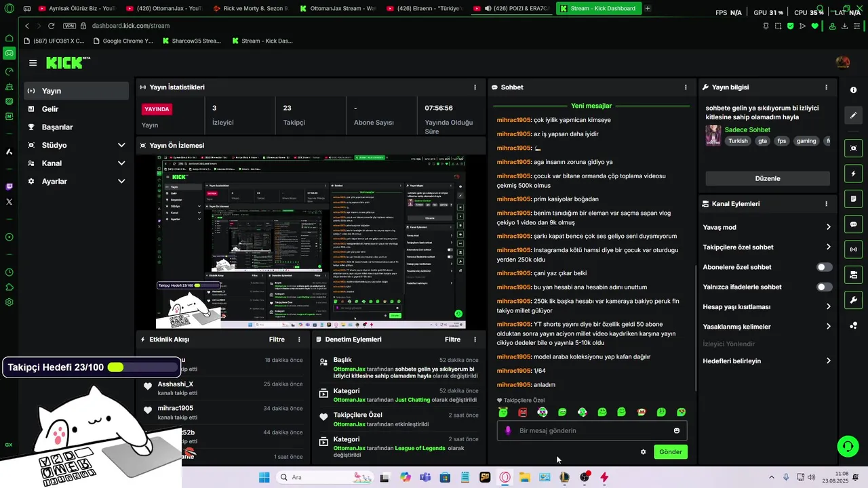Screen dimensions: 868x488
Task: Toggle the moderation log widget icon
Action: [x=853, y=199]
